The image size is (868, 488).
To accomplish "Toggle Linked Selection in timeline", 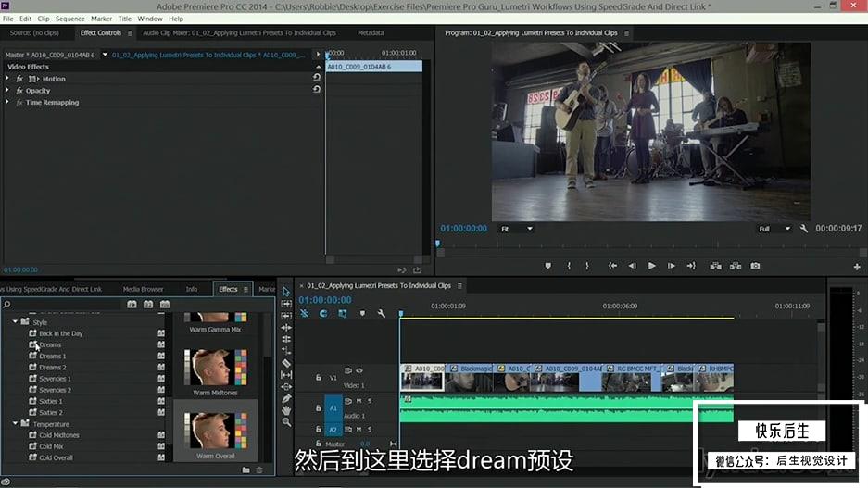I will (x=343, y=313).
